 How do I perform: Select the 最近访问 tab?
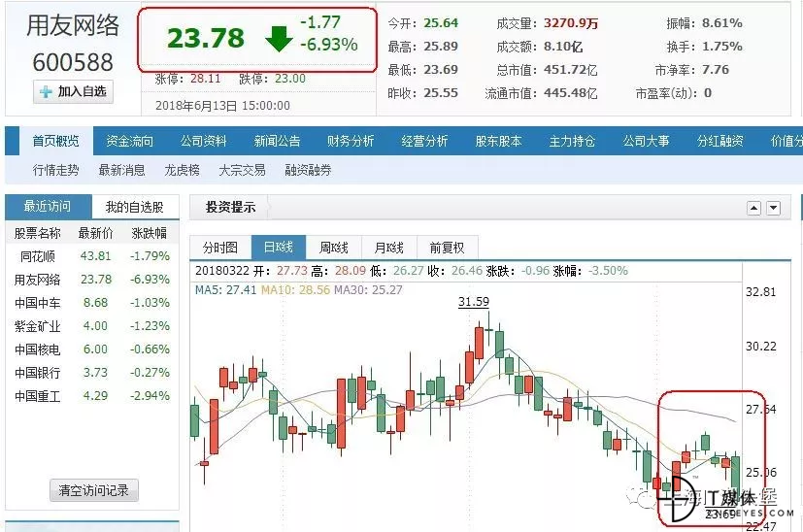49,207
